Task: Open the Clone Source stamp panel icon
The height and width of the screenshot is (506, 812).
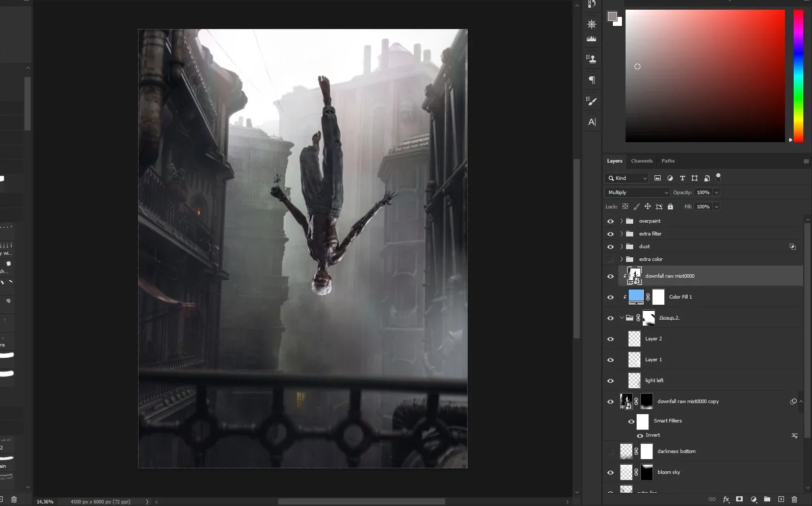Action: (591, 59)
